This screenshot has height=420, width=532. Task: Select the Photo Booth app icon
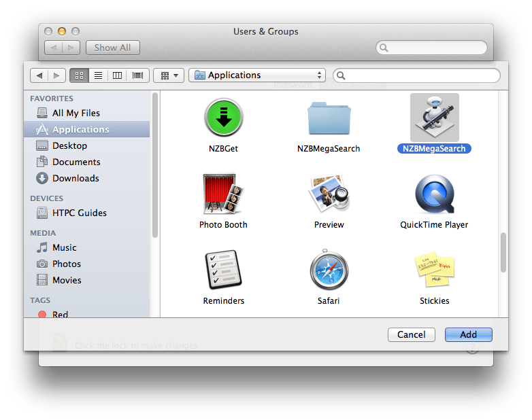[x=223, y=194]
